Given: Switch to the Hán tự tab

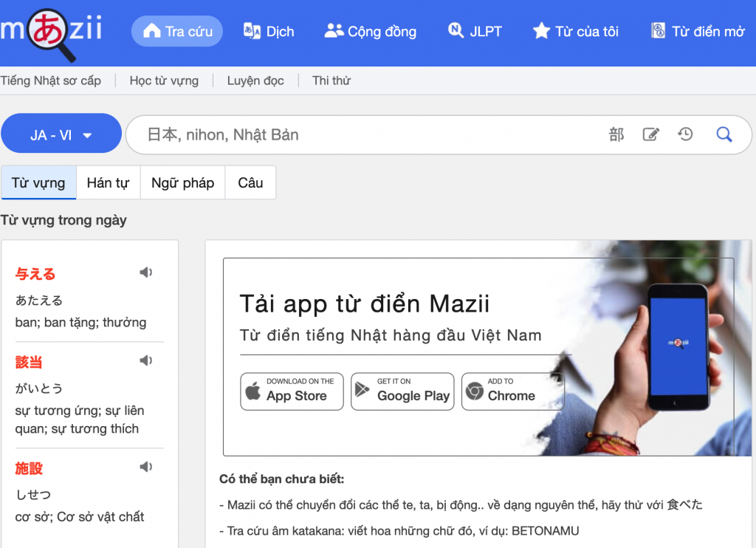Looking at the screenshot, I should coord(108,182).
